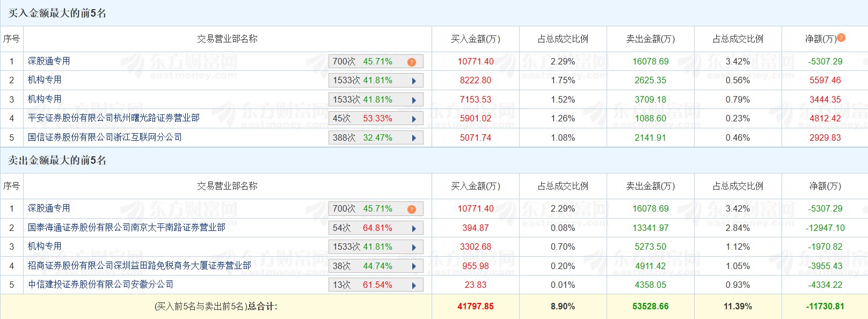
Task: Open the 国信证券股份有限公司浙江互联网分公司 link
Action: (105, 137)
